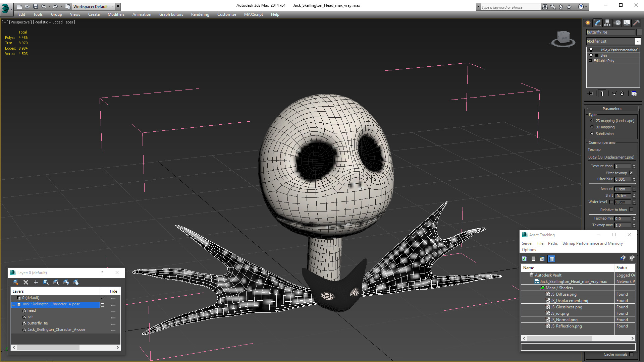Open quick access toolbar customize arrow
This screenshot has height=362, width=644.
[118, 6]
